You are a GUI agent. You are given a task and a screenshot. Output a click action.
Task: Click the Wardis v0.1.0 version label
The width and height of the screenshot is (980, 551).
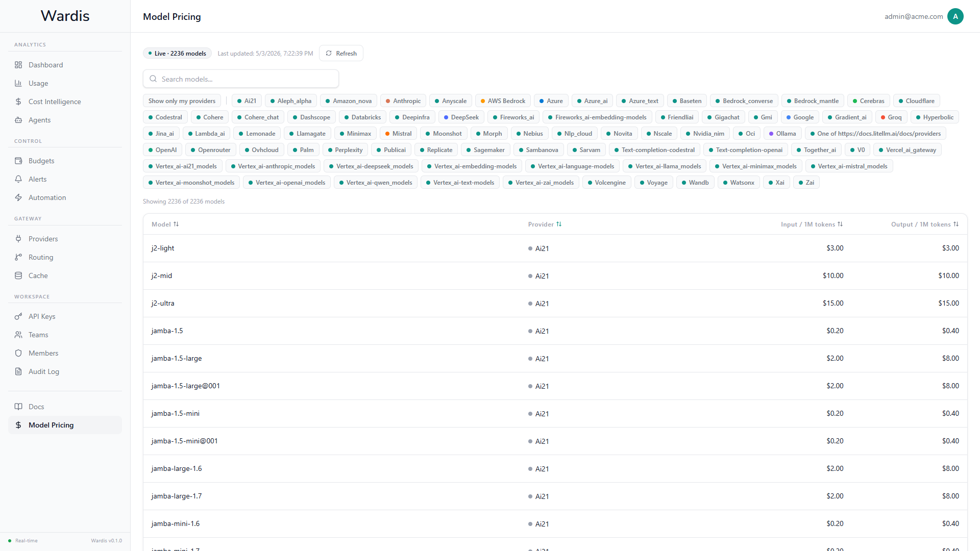106,541
